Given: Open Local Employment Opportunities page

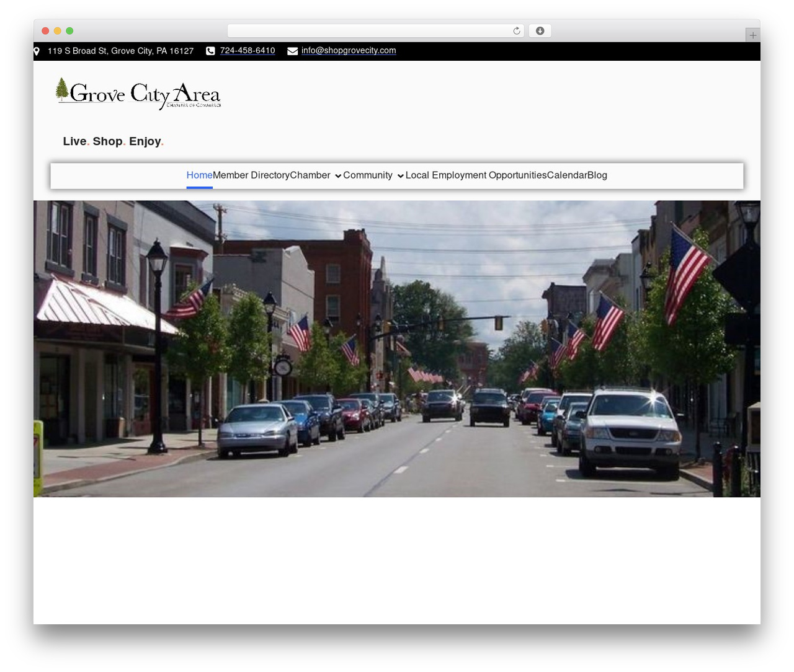Looking at the screenshot, I should (x=476, y=175).
